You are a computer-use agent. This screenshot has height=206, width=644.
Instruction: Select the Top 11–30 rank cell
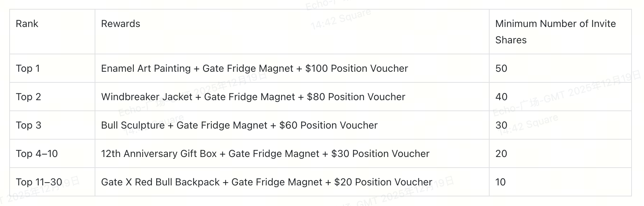coord(39,182)
